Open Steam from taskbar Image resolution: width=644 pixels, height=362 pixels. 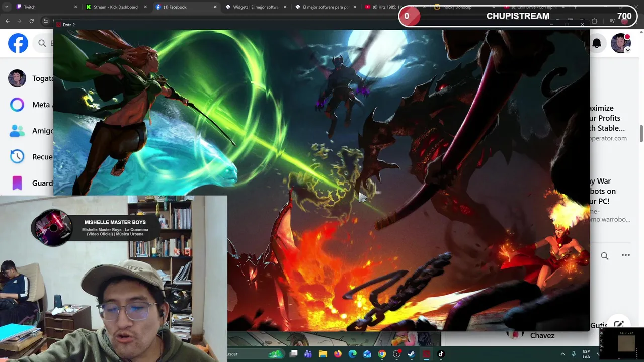coord(411,354)
